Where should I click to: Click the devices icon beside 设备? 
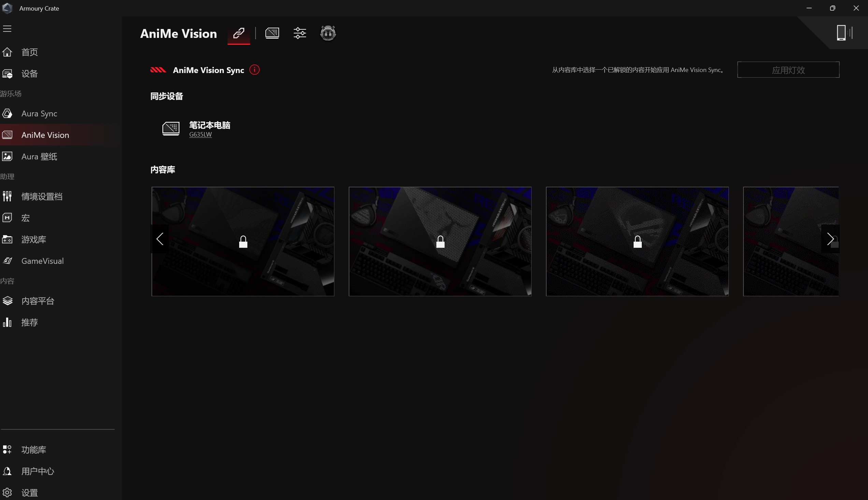click(x=7, y=73)
